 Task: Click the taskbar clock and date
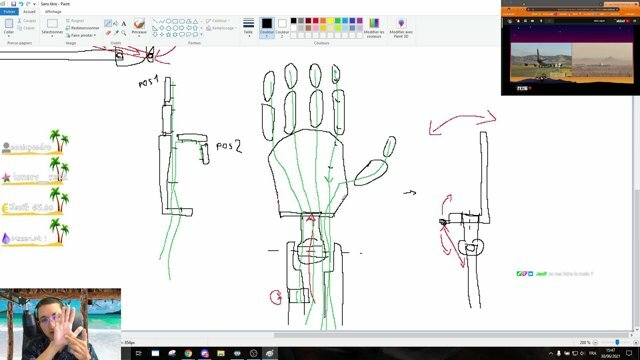(x=611, y=353)
